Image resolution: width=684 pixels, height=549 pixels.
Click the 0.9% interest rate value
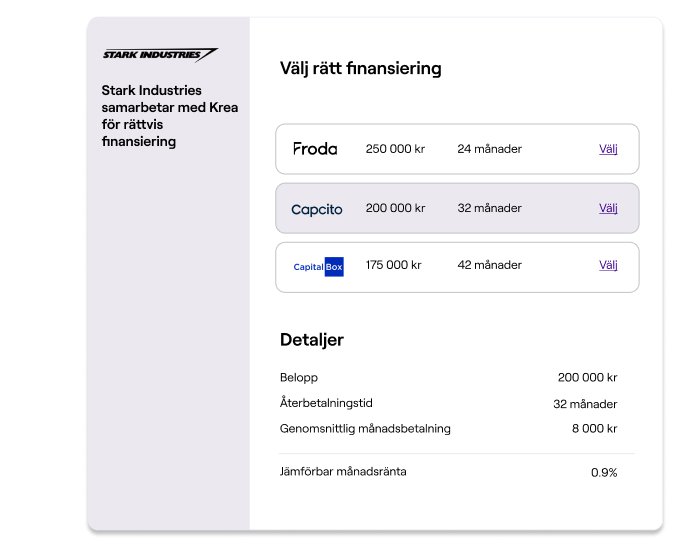604,473
